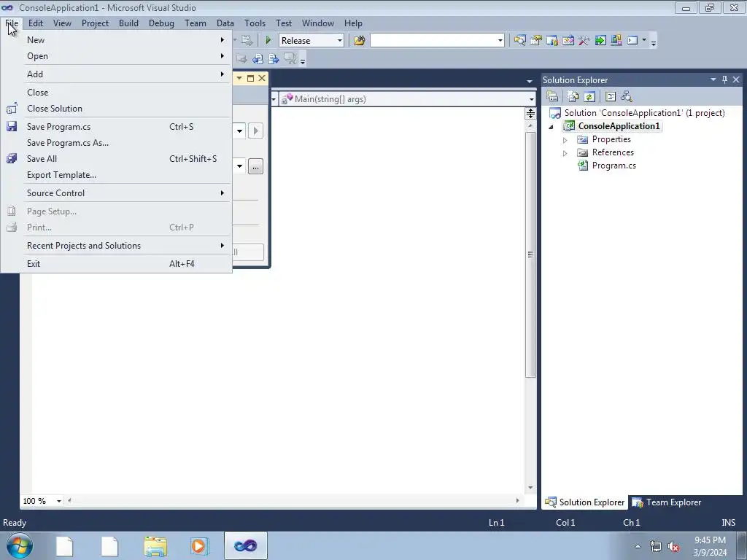Image resolution: width=747 pixels, height=560 pixels.
Task: Select Solution 'ConsoleApplication1' root node
Action: click(x=644, y=113)
